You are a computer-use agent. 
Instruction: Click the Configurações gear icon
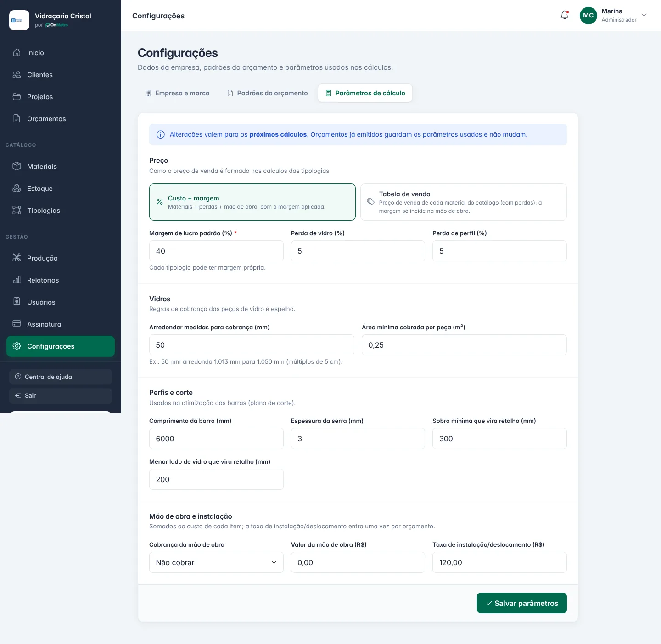pyautogui.click(x=17, y=346)
